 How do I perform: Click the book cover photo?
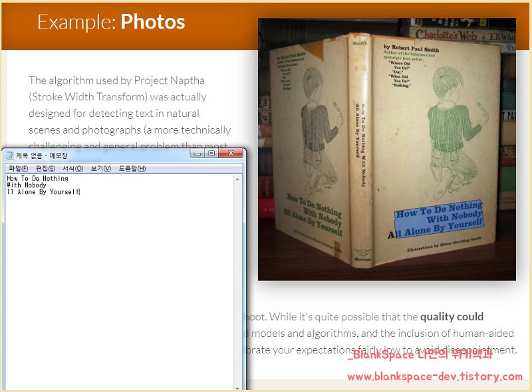tap(387, 149)
